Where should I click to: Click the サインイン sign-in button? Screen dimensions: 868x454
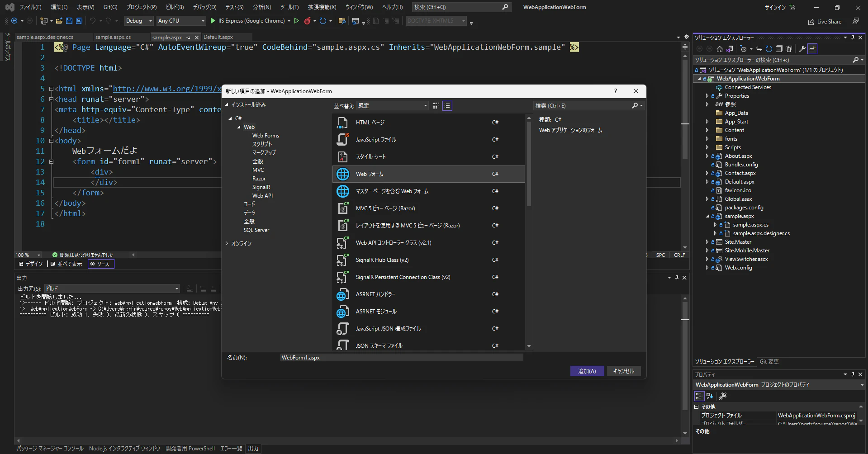[x=779, y=7]
